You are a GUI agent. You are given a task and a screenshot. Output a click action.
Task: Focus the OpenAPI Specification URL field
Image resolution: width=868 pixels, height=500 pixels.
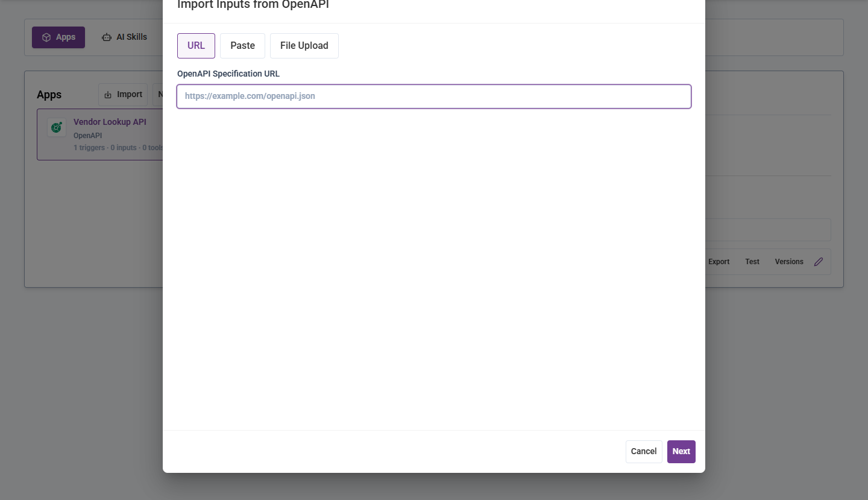coord(434,97)
